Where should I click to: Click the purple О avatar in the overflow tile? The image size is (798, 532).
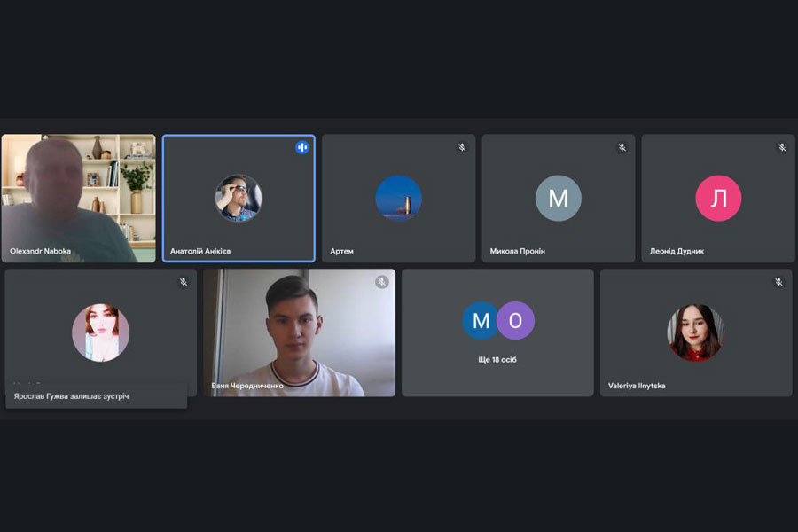tap(515, 321)
